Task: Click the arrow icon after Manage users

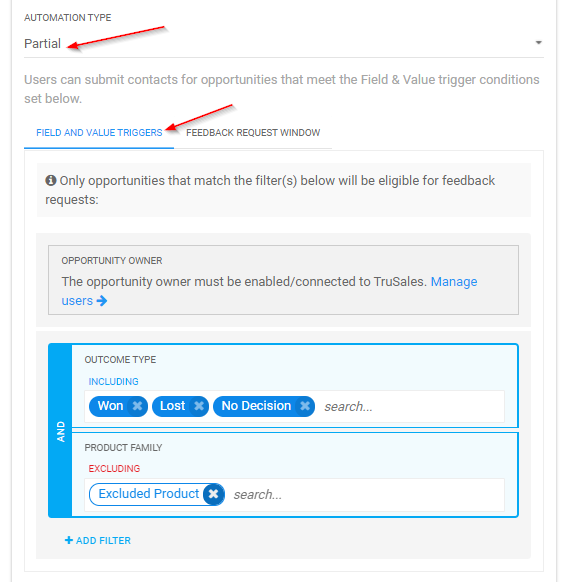Action: (102, 301)
